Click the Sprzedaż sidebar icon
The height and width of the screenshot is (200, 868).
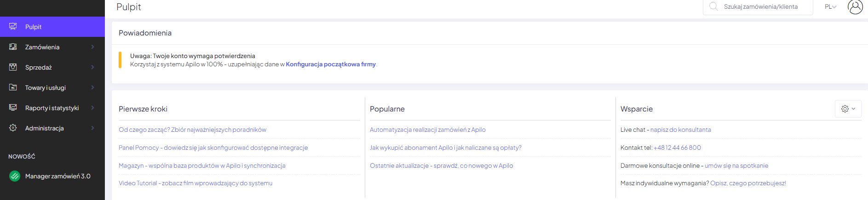coord(13,67)
